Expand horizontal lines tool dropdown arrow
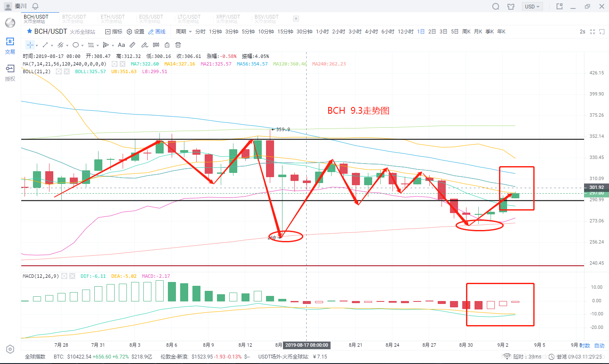This screenshot has height=364, width=609. pyautogui.click(x=98, y=45)
